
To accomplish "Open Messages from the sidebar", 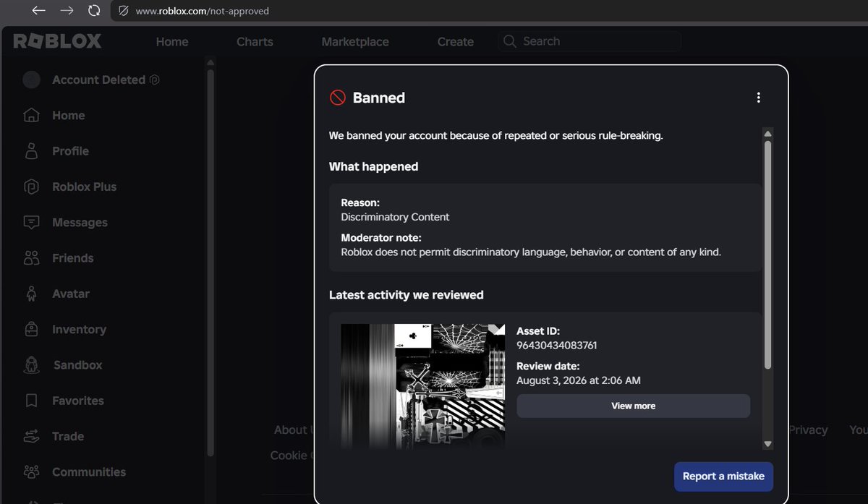I will 80,222.
